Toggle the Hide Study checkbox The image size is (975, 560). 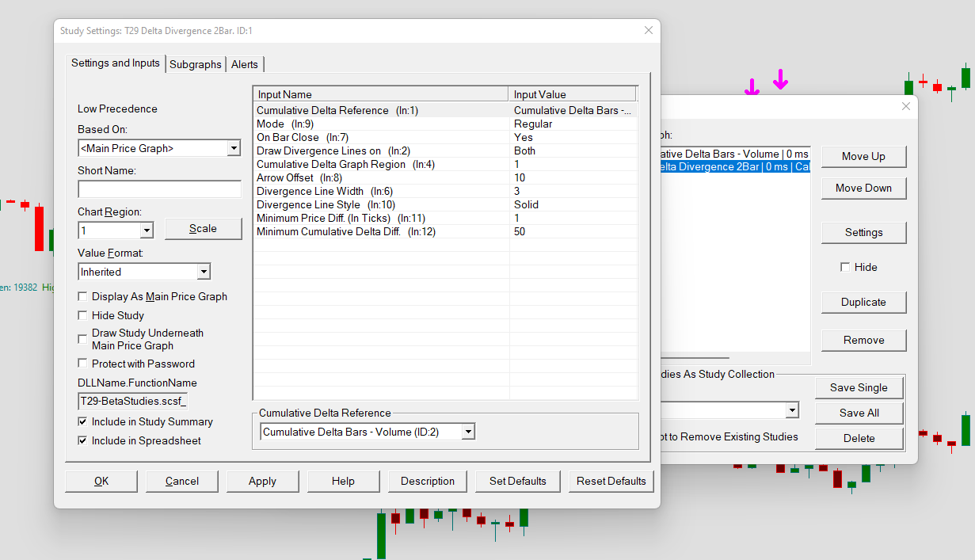83,315
